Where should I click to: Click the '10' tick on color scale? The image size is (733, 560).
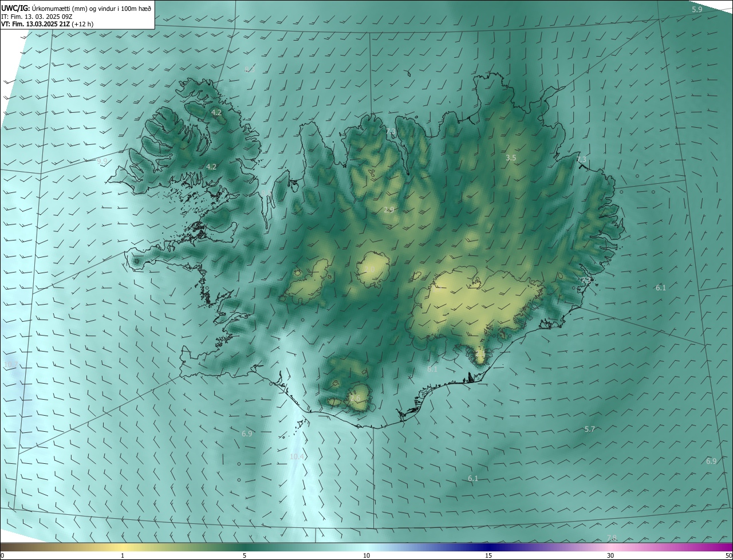(366, 555)
